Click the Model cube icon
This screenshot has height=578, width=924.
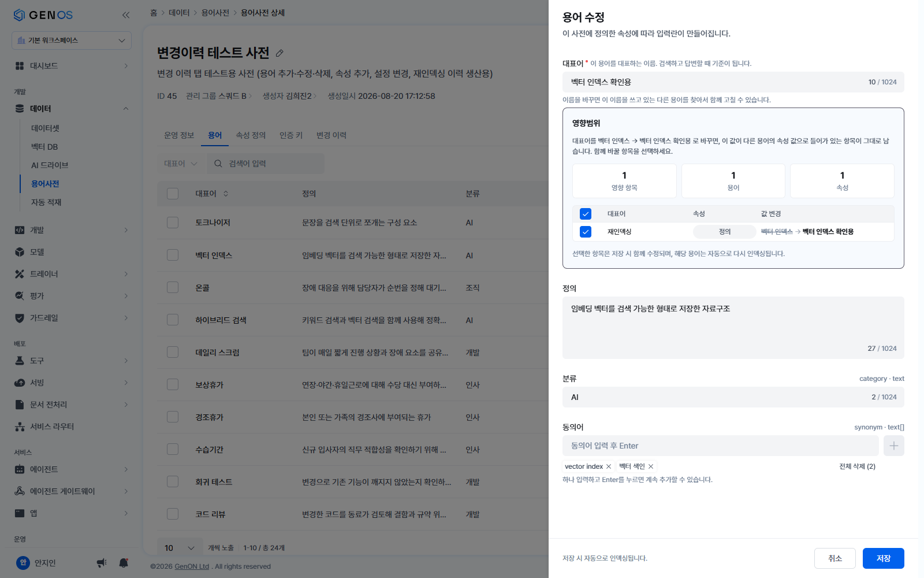20,252
